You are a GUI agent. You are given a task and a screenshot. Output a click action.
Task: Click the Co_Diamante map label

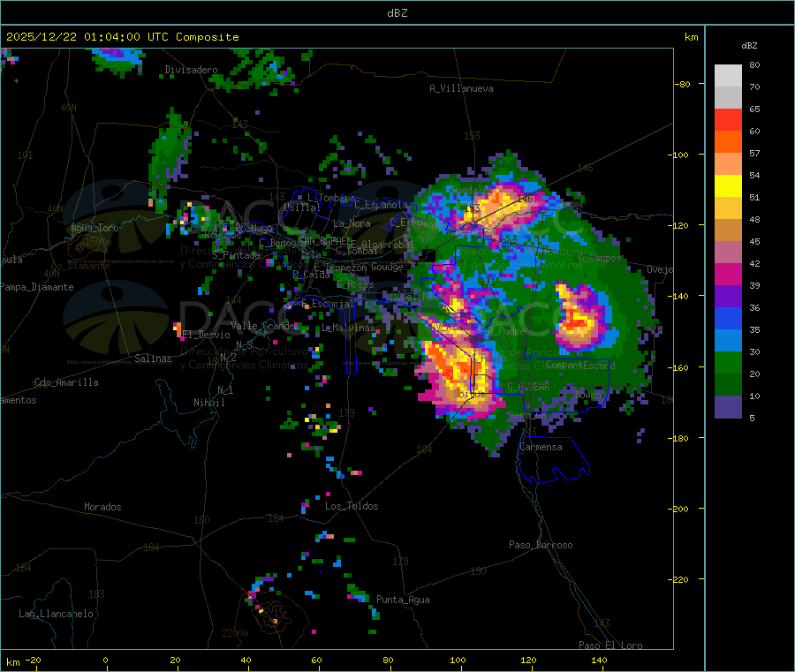coord(80,266)
